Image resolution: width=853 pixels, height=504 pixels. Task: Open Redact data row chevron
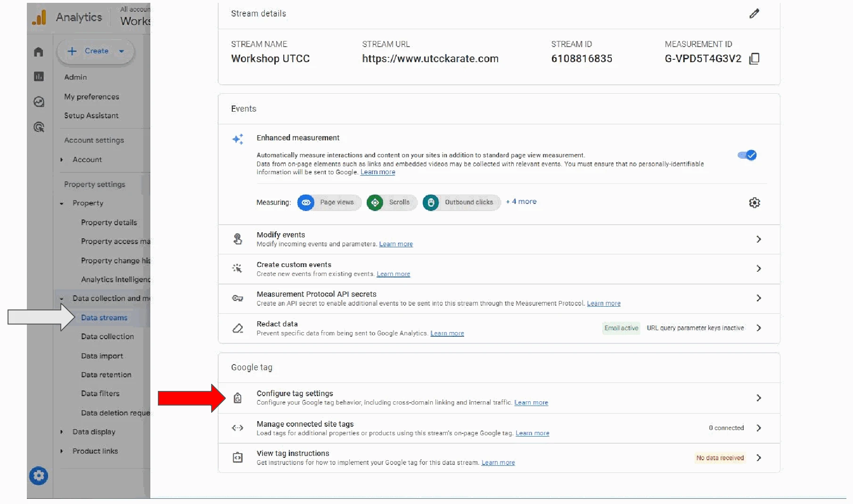(759, 328)
